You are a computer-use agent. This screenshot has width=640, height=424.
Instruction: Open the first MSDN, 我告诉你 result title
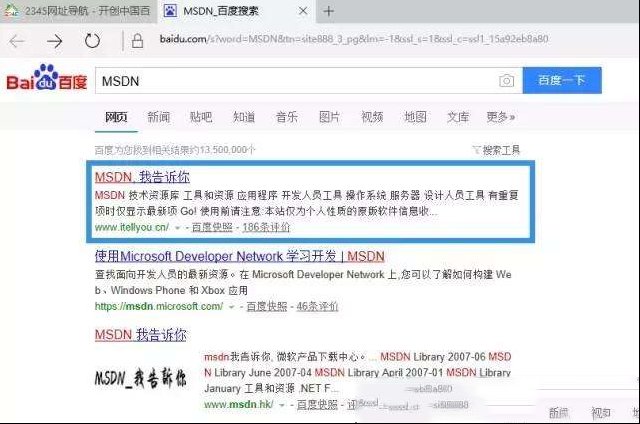(x=142, y=177)
